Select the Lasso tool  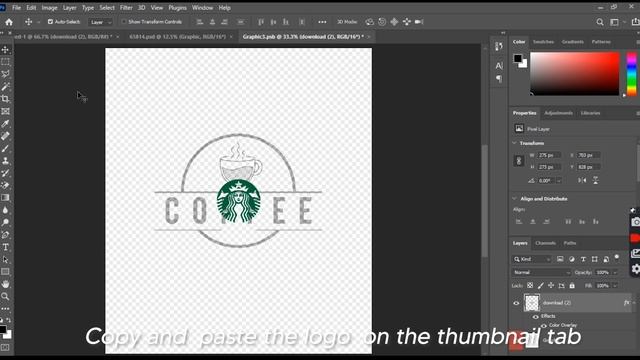pos(5,74)
